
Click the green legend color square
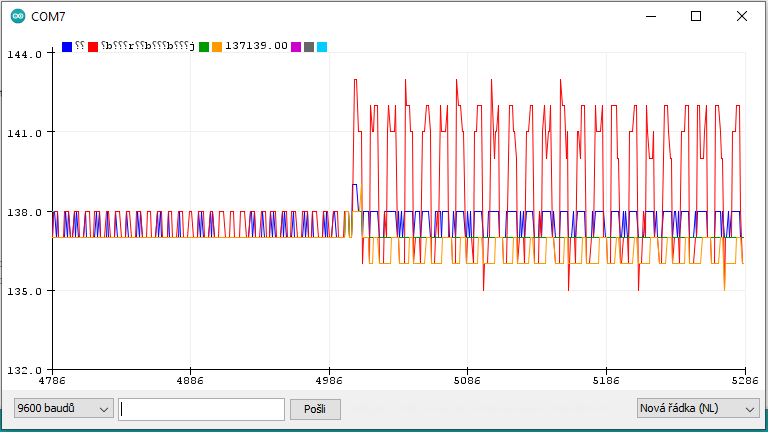click(x=204, y=47)
